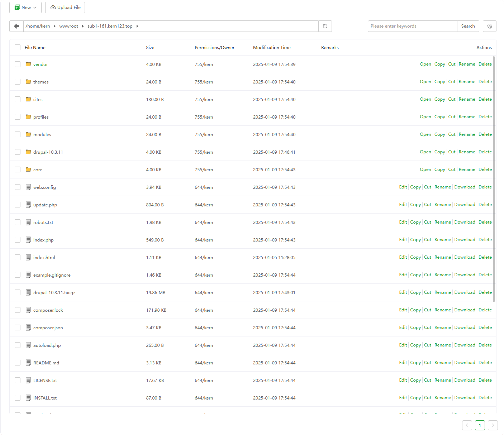
Task: Click the update.php file icon
Action: point(28,205)
